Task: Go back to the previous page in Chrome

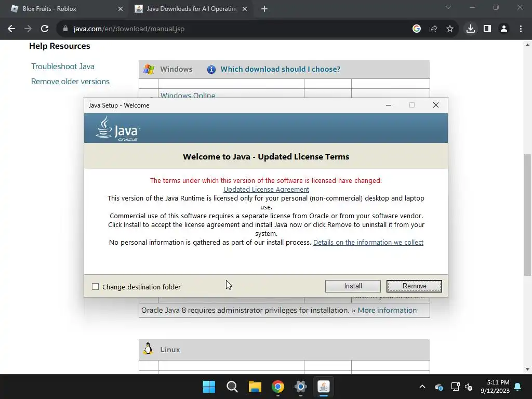Action: pyautogui.click(x=11, y=29)
